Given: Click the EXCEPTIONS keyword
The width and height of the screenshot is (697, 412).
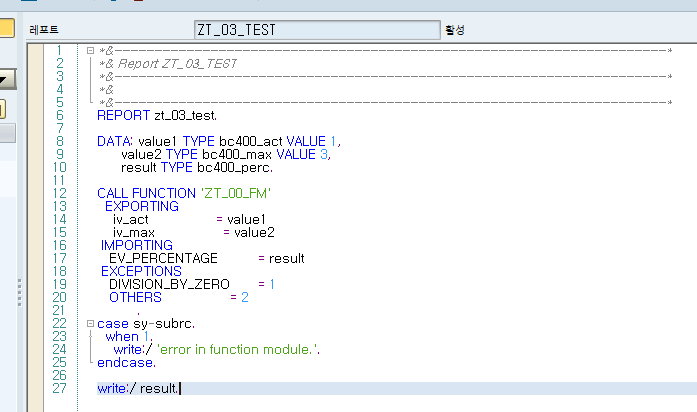Looking at the screenshot, I should (x=141, y=271).
